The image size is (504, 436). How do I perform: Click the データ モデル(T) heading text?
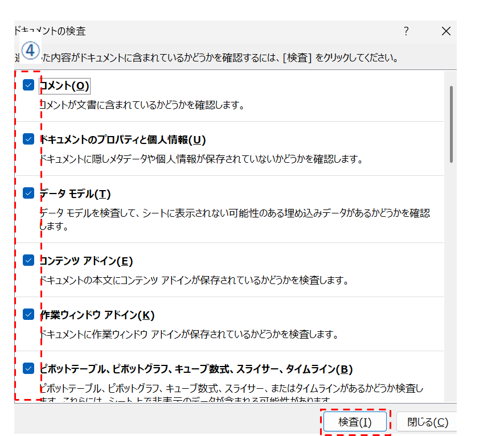[75, 194]
